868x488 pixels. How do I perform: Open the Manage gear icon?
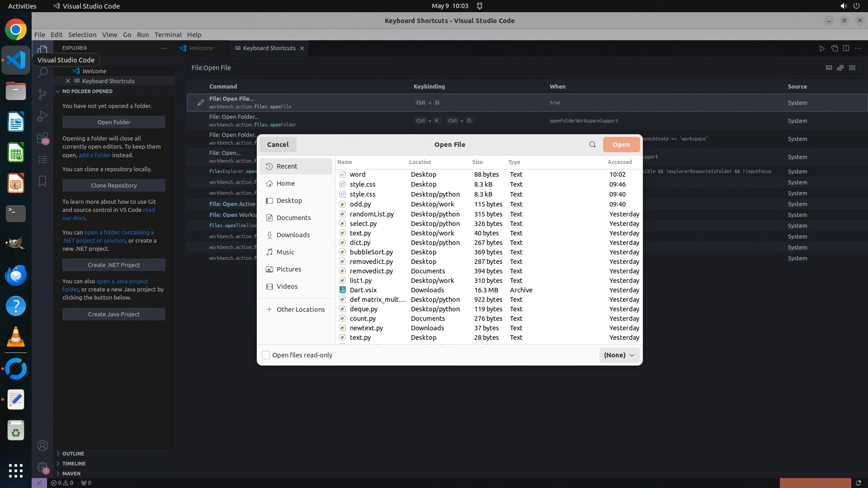pyautogui.click(x=42, y=467)
